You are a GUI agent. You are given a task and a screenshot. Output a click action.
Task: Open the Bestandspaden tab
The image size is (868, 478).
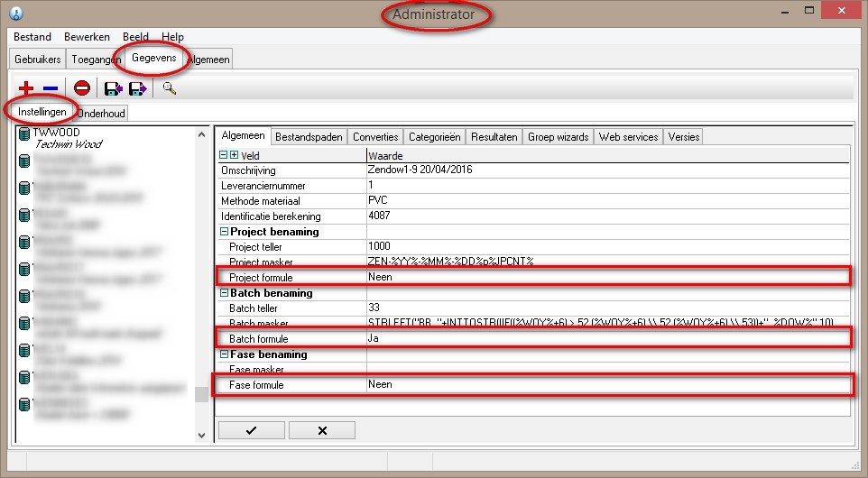click(x=309, y=137)
